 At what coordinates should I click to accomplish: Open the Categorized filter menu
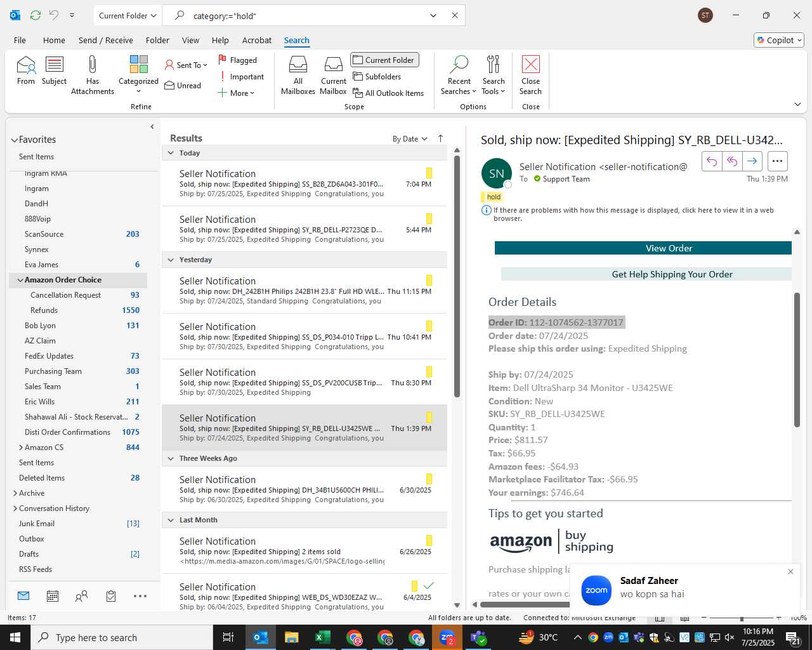tap(138, 75)
